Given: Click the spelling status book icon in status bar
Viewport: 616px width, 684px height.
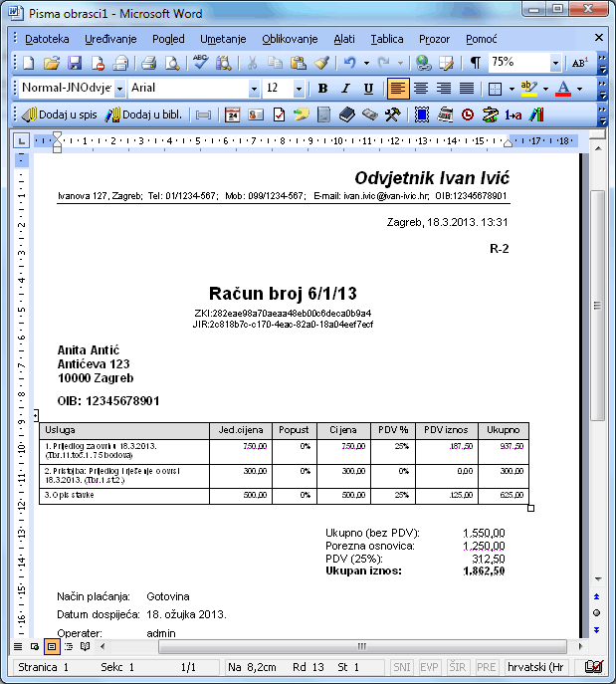Looking at the screenshot, I should tap(593, 666).
